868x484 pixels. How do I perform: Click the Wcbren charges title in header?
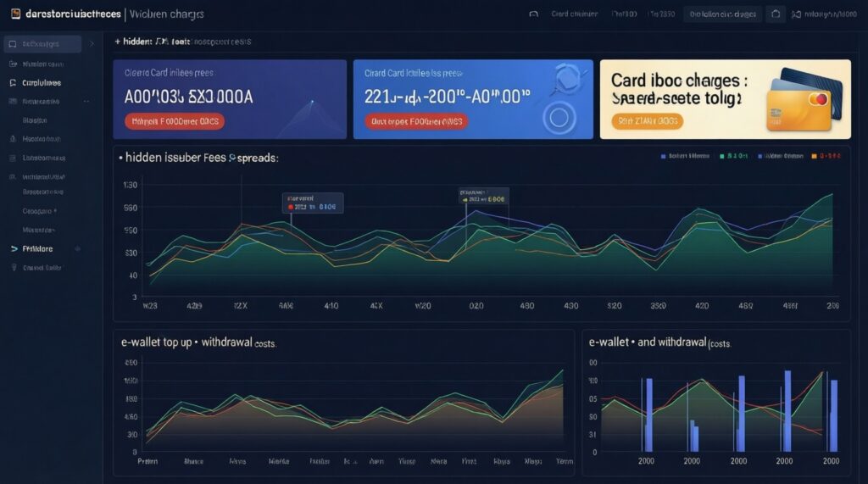click(167, 14)
